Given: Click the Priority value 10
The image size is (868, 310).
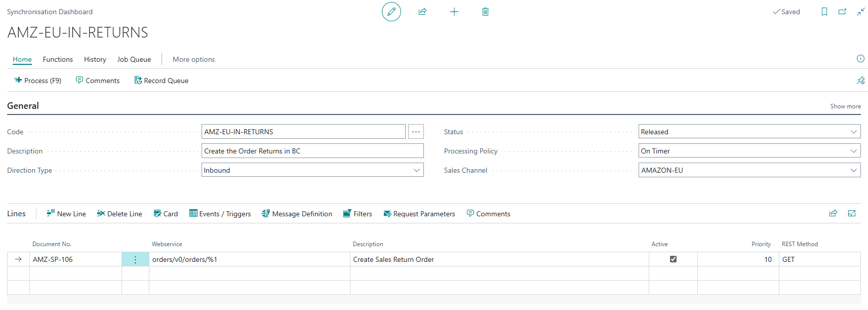Looking at the screenshot, I should (x=738, y=259).
